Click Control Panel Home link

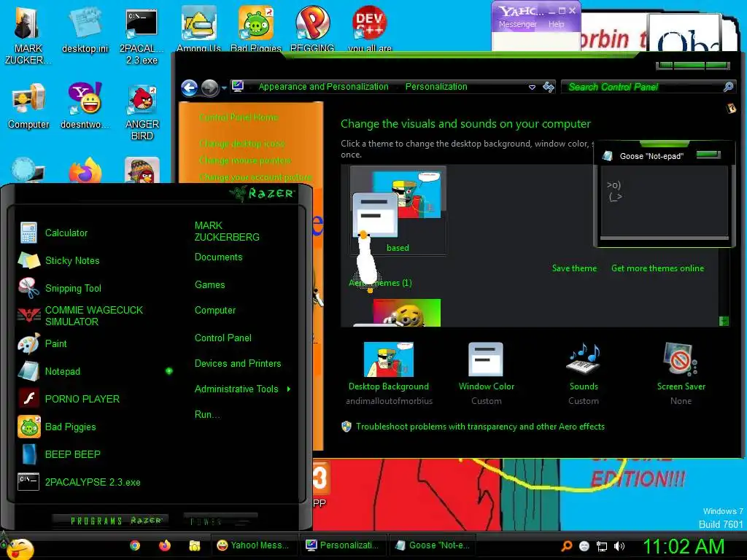pos(239,117)
